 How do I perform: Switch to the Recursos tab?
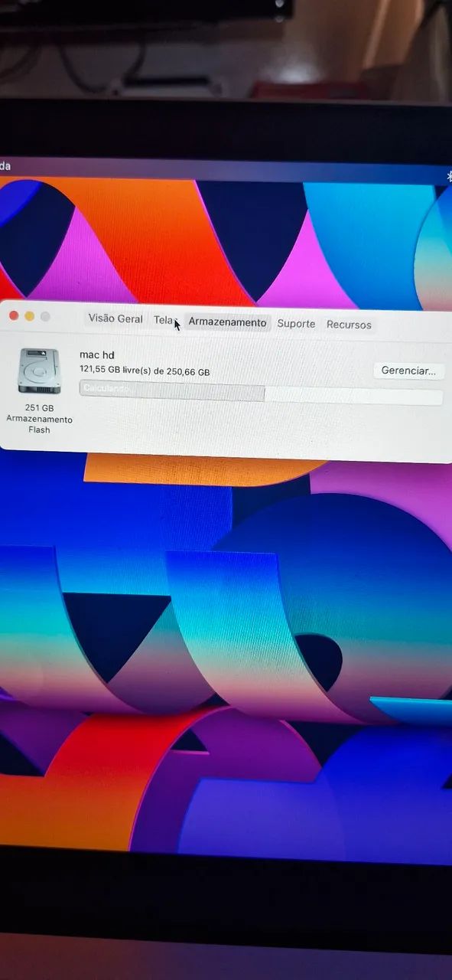349,325
